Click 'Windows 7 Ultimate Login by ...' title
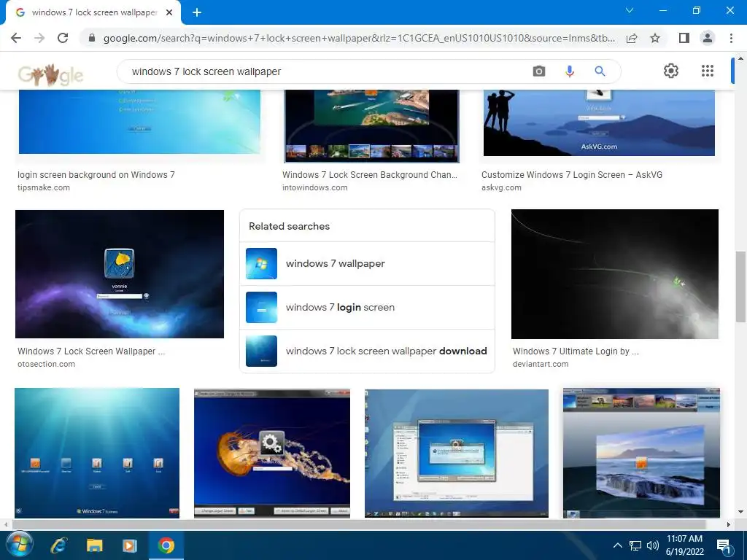 576,351
